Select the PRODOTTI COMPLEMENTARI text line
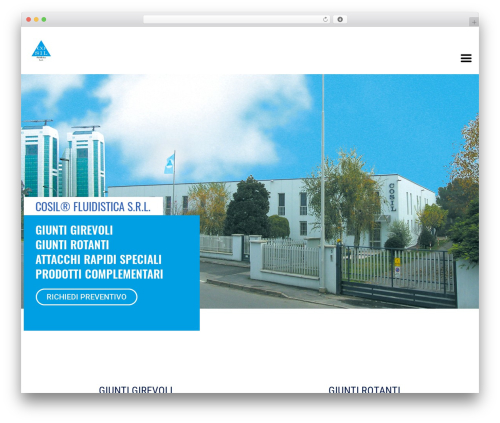500x423 pixels. (99, 274)
